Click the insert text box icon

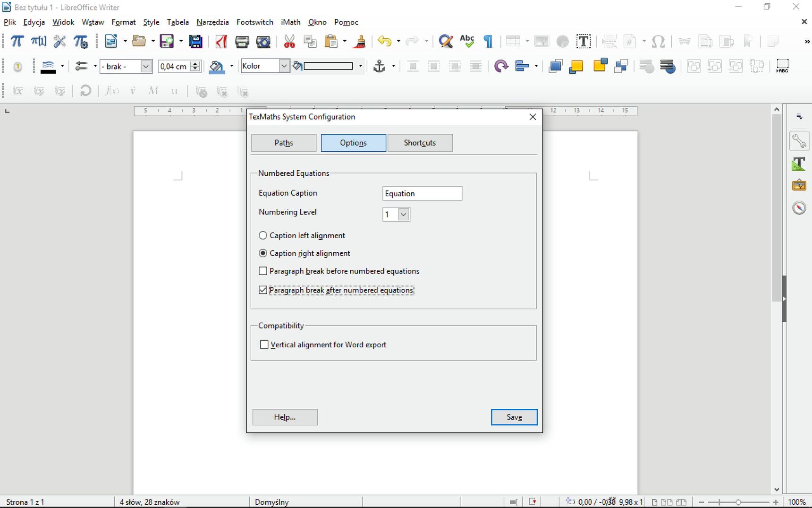[584, 42]
